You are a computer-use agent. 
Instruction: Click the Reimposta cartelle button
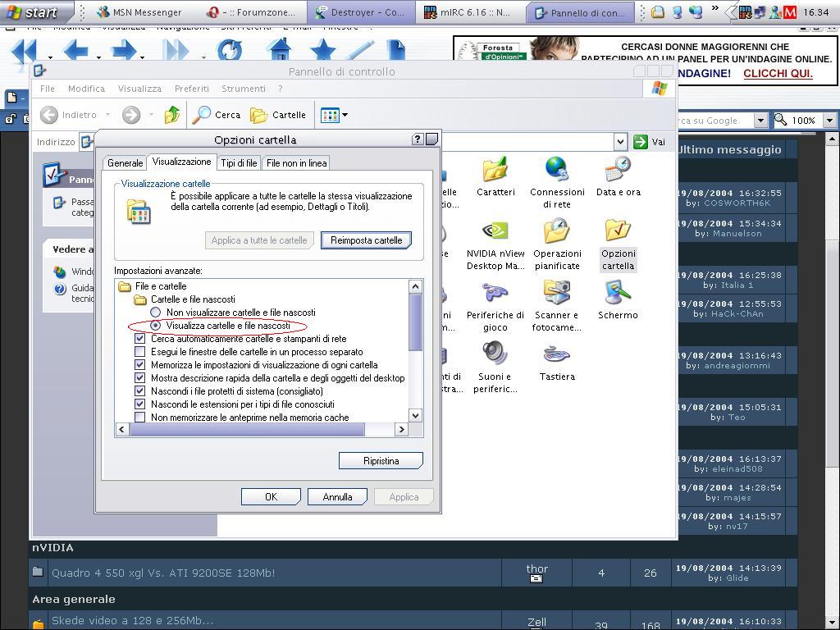(366, 240)
